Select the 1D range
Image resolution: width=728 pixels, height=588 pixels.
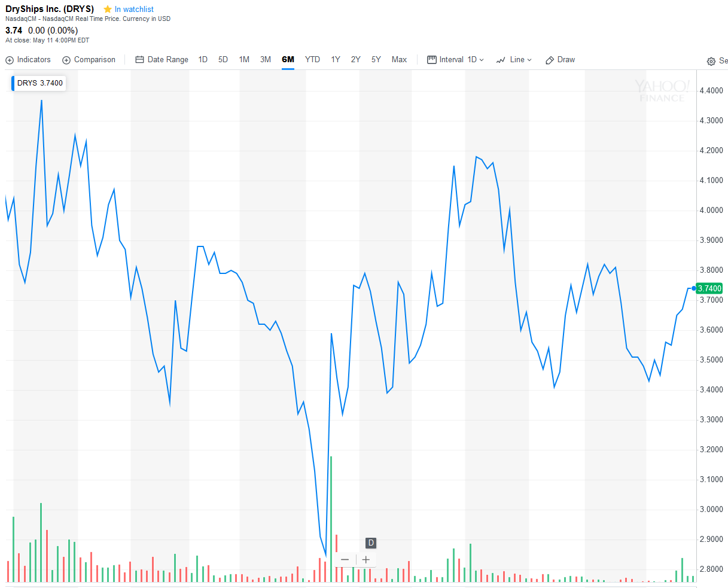pyautogui.click(x=203, y=60)
